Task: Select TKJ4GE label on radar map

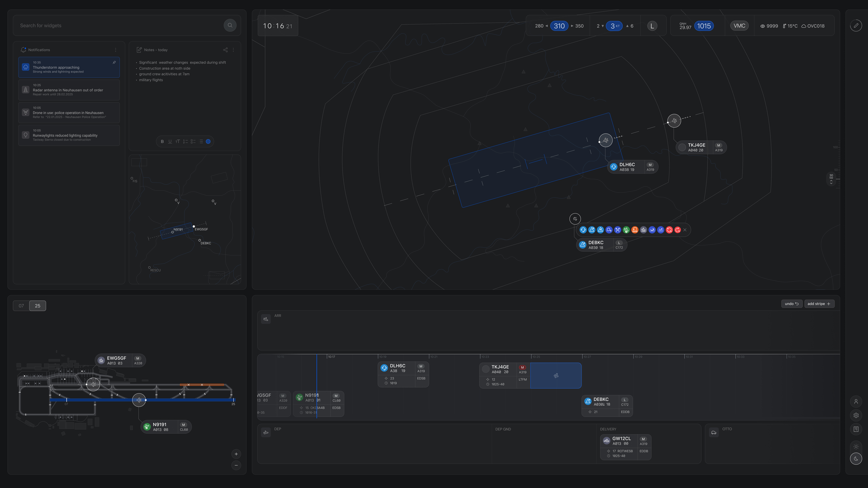Action: click(701, 148)
